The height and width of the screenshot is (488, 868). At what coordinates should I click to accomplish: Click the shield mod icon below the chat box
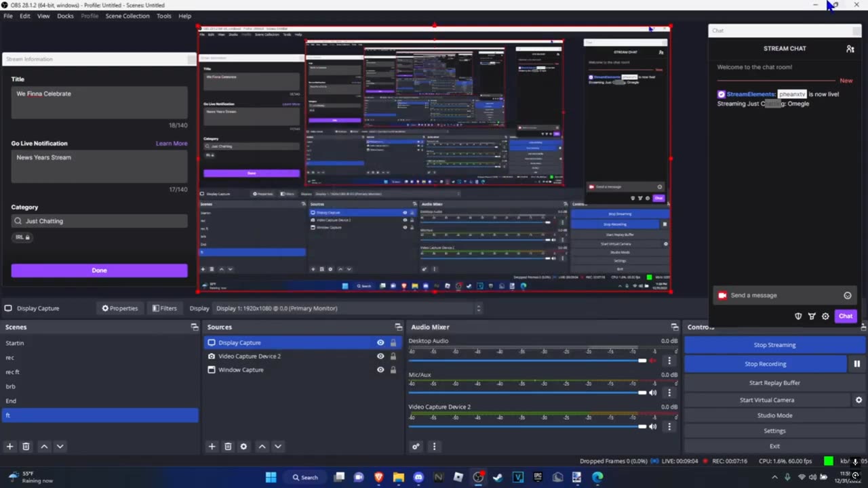[x=798, y=316]
